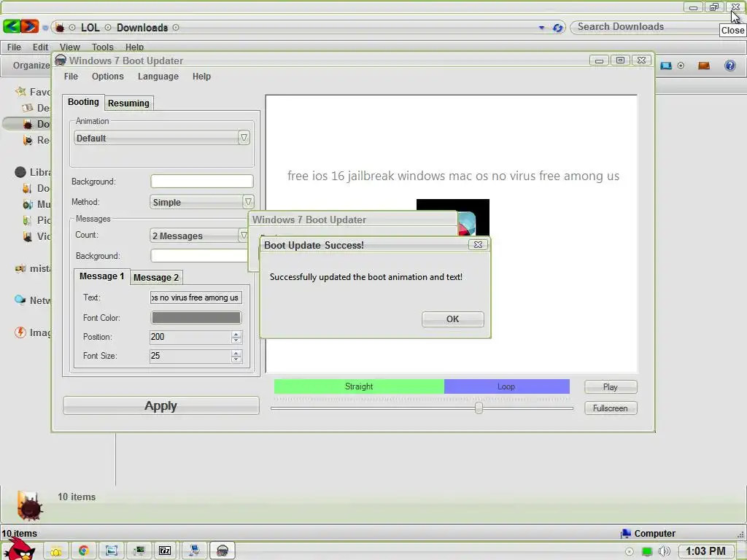Image resolution: width=747 pixels, height=560 pixels.
Task: Click the monitor taskbar icon
Action: point(139,551)
